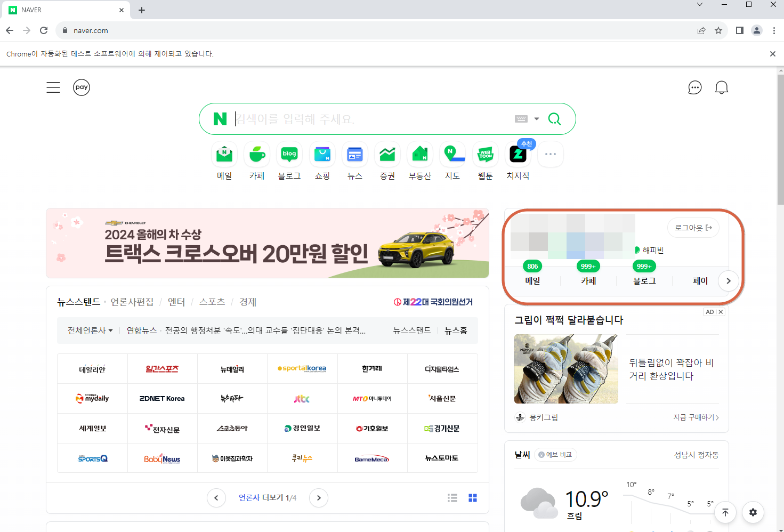The height and width of the screenshot is (532, 784).
Task: Open the 웹툰 shortcut icon
Action: coord(486,155)
